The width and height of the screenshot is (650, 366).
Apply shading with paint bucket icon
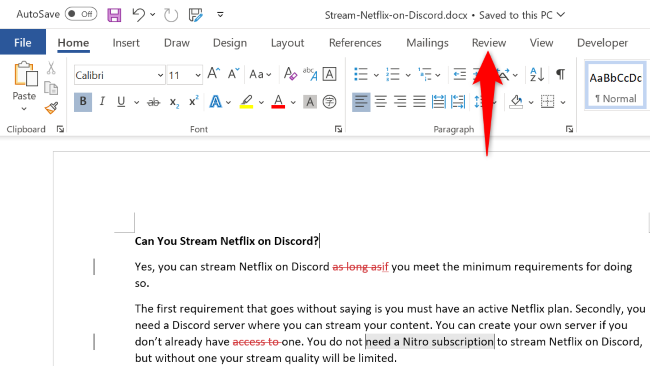click(516, 102)
